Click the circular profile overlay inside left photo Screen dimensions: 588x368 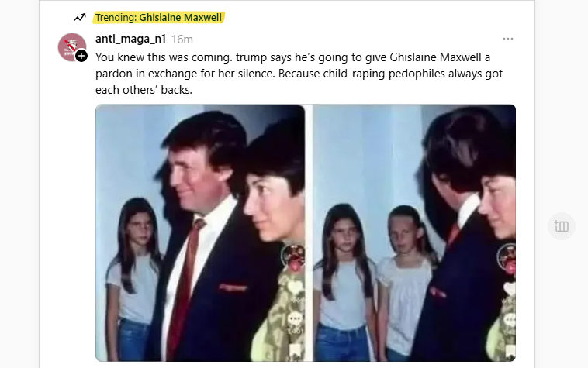[293, 256]
